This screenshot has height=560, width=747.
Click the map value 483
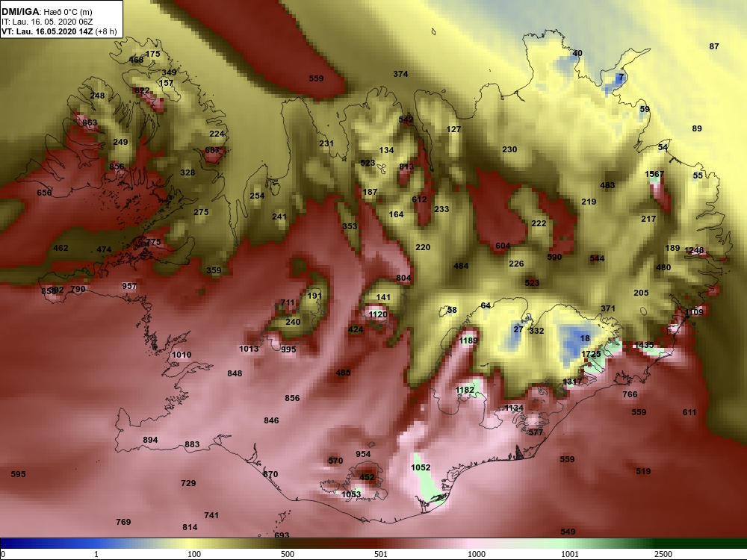pyautogui.click(x=607, y=186)
